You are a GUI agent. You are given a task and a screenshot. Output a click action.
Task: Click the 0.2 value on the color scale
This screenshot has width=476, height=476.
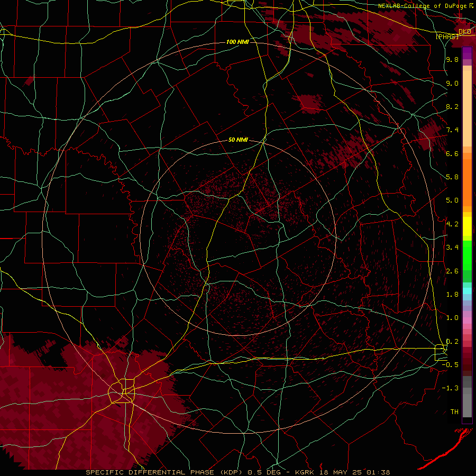click(x=452, y=342)
